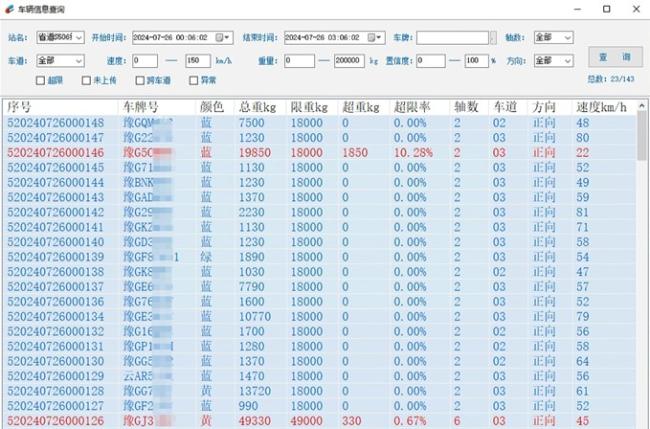Tick the 异常 checkbox
This screenshot has width=650, height=429.
[194, 80]
